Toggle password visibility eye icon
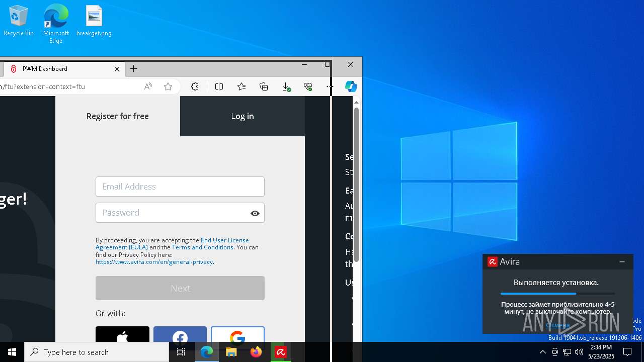 pos(255,213)
